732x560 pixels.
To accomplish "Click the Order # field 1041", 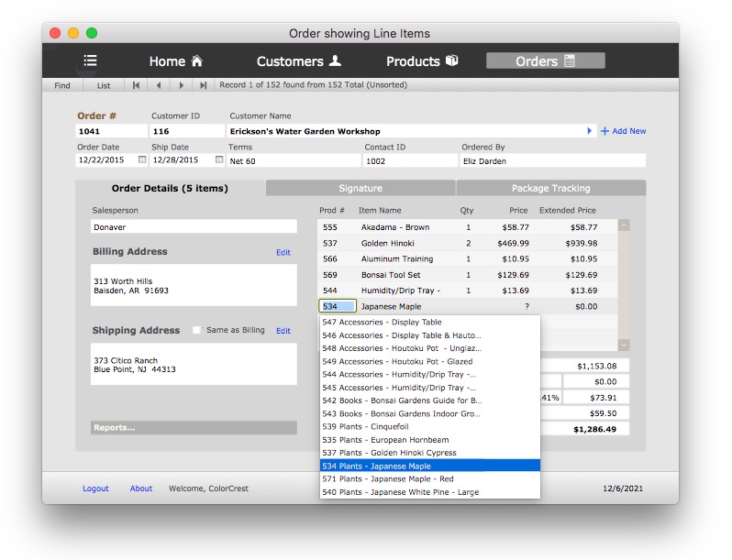I will click(x=111, y=131).
